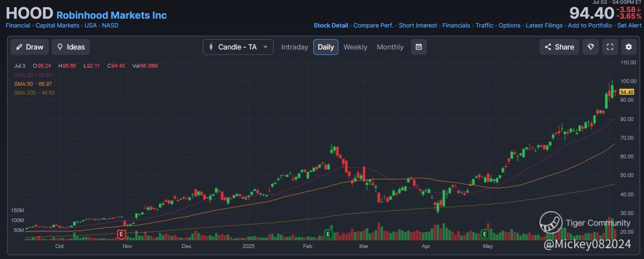Click the green earnings marker near Feb
Viewport: 644px width, 259px height.
pyautogui.click(x=328, y=234)
